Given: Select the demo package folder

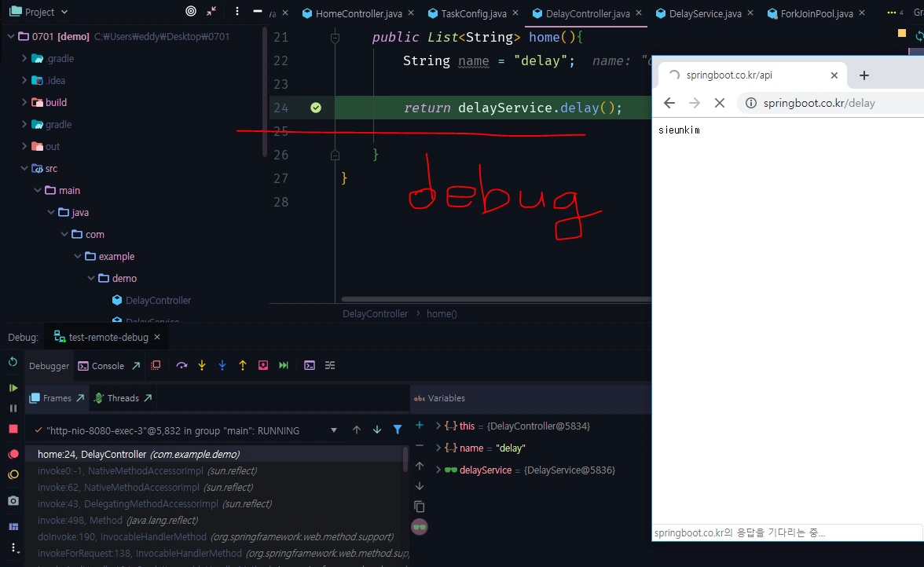Looking at the screenshot, I should (124, 278).
